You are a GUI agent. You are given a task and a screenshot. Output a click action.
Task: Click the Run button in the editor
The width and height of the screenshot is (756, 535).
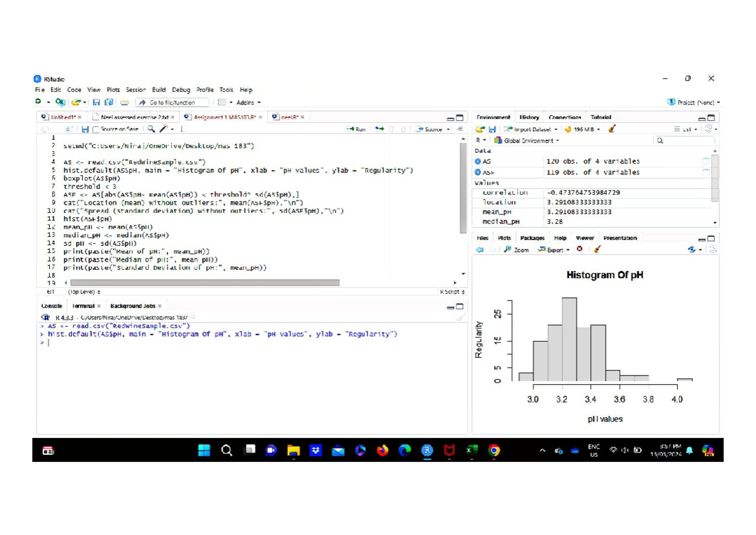pyautogui.click(x=357, y=129)
